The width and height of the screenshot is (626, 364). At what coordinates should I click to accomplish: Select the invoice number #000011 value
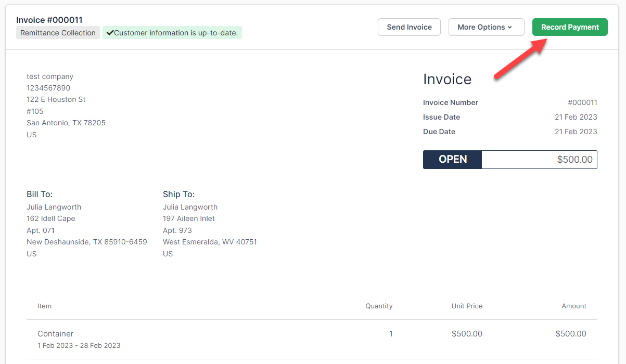click(x=582, y=102)
